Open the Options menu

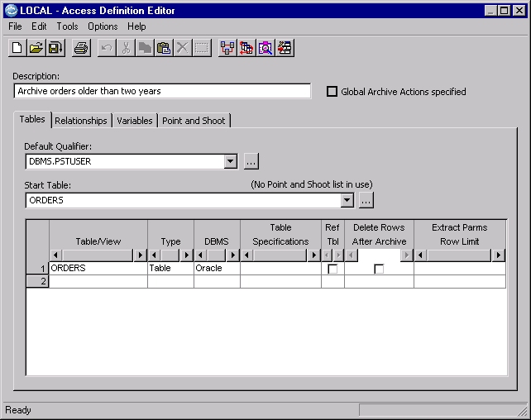(x=103, y=26)
